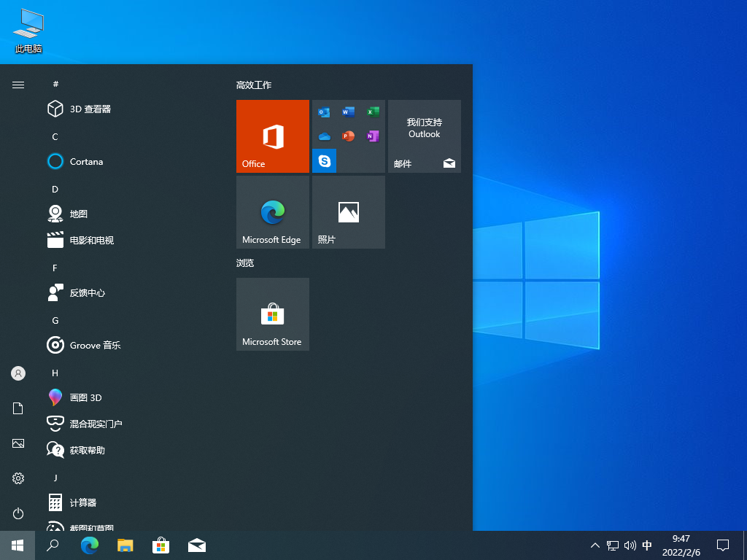Open the 照片 (Photos) tile
This screenshot has width=747, height=560.
(349, 211)
